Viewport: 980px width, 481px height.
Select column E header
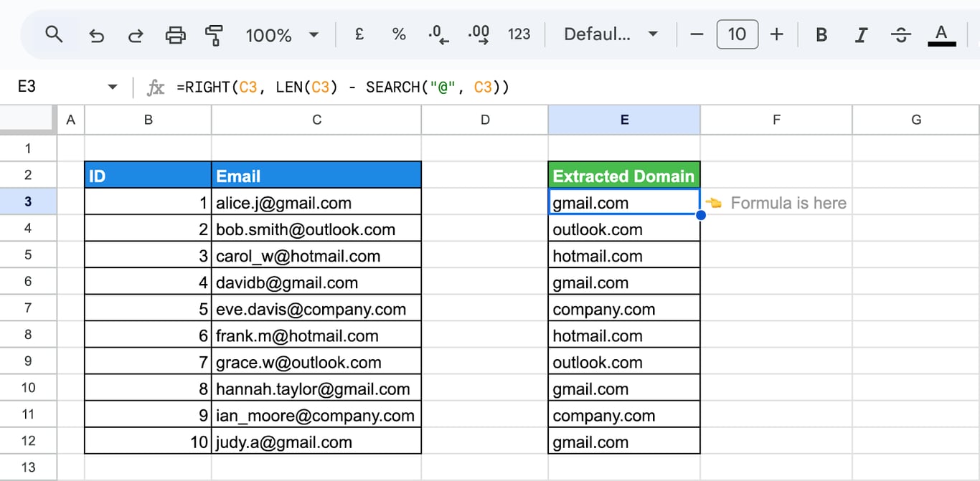coord(624,120)
